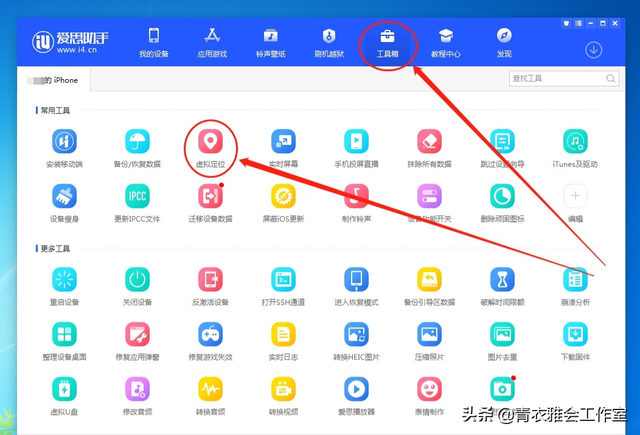The width and height of the screenshot is (640, 435).
Task: Click the 关闭设备 shutdown icon
Action: [137, 280]
